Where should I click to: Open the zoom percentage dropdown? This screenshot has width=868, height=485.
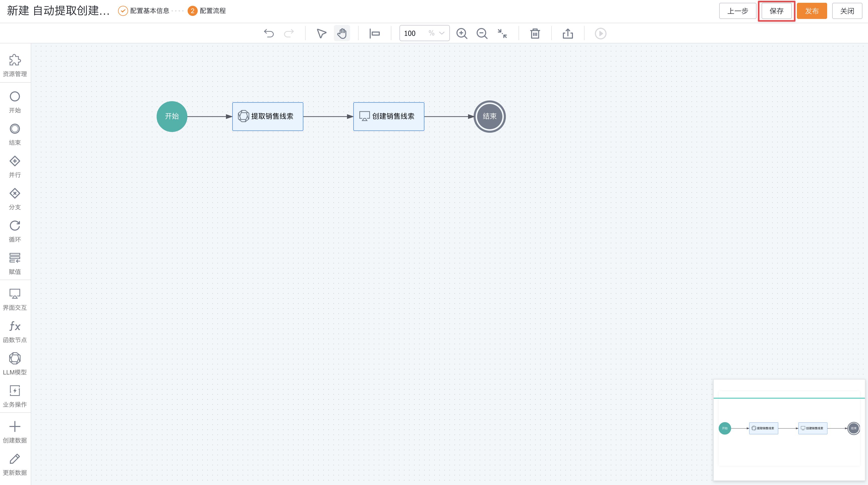[441, 33]
